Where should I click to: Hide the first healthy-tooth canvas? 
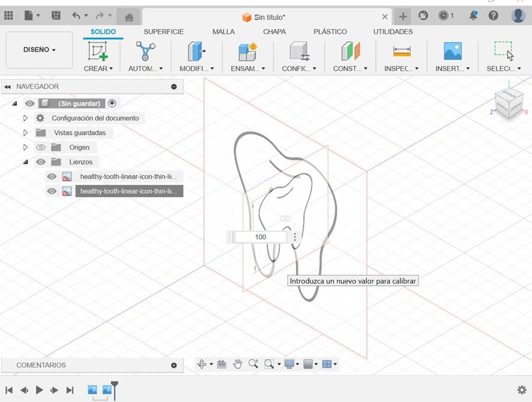tap(52, 176)
